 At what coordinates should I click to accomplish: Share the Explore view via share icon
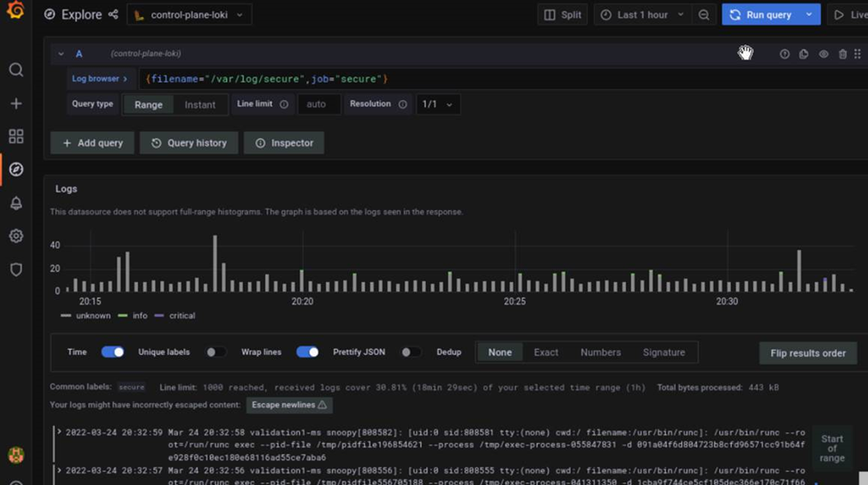pyautogui.click(x=113, y=14)
